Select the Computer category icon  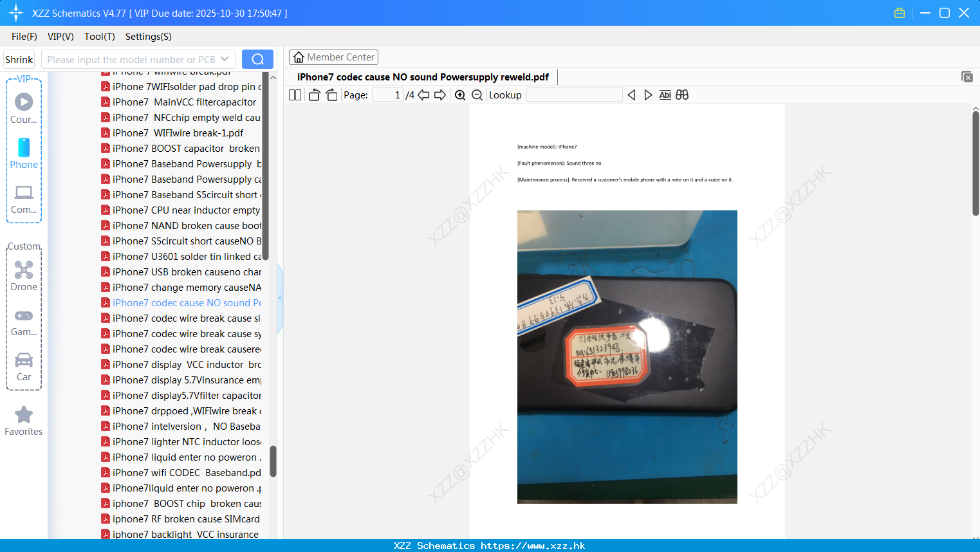tap(24, 199)
